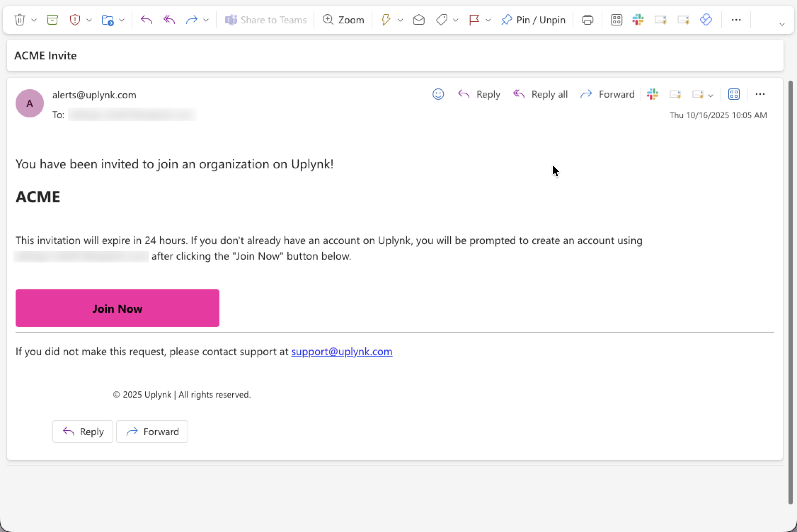Add emoji reaction with smiley icon
Viewport: 797px width, 532px height.
point(438,94)
